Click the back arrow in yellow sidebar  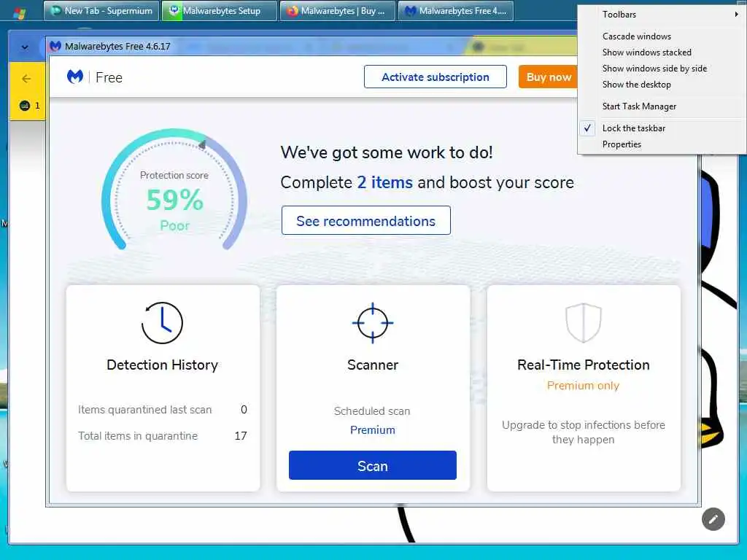coord(27,79)
